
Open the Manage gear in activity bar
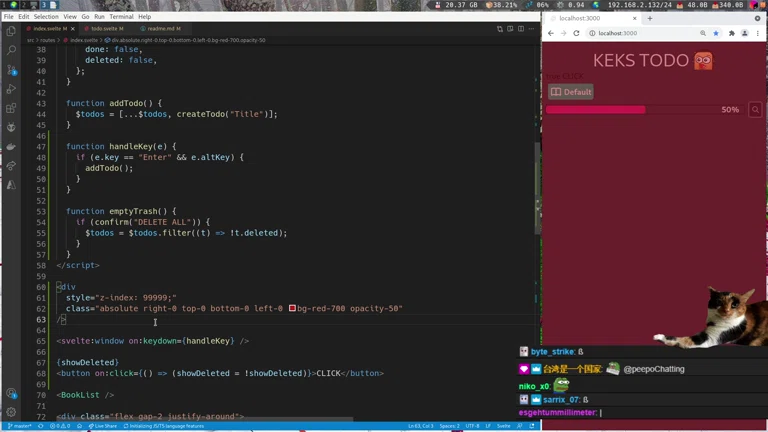pyautogui.click(x=11, y=412)
